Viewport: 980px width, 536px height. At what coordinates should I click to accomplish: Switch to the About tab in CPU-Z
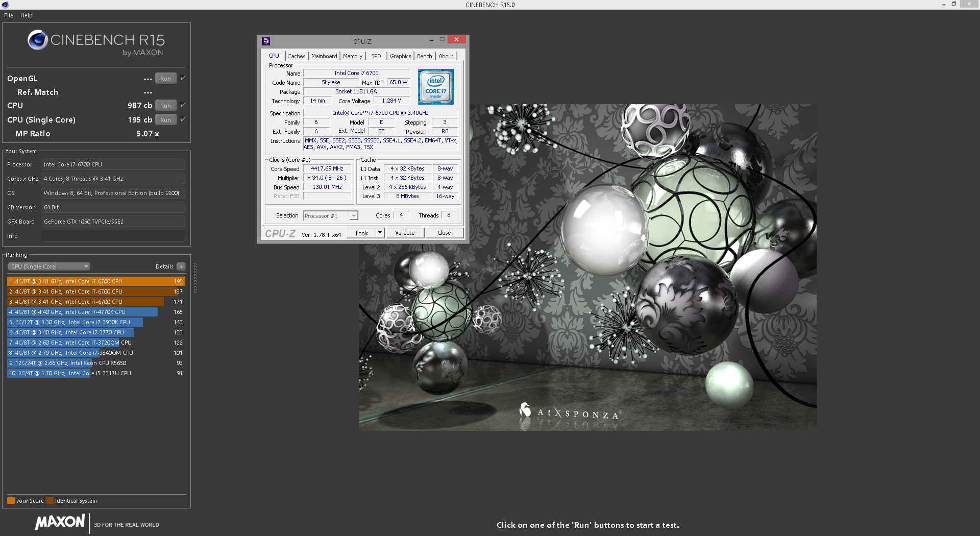(446, 56)
